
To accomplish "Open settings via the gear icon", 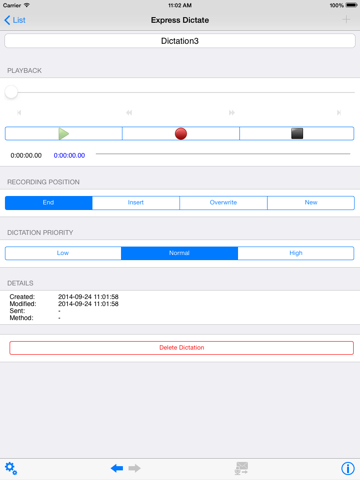I will 11,468.
